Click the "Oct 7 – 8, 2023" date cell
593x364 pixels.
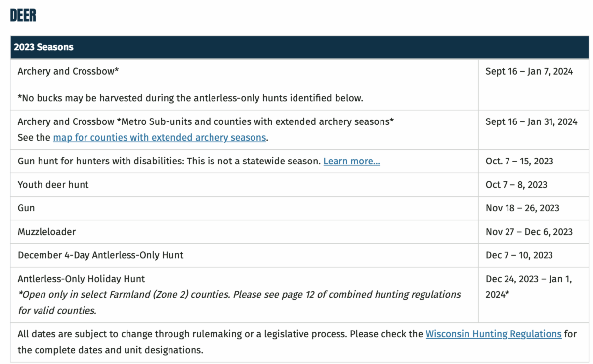pyautogui.click(x=516, y=185)
